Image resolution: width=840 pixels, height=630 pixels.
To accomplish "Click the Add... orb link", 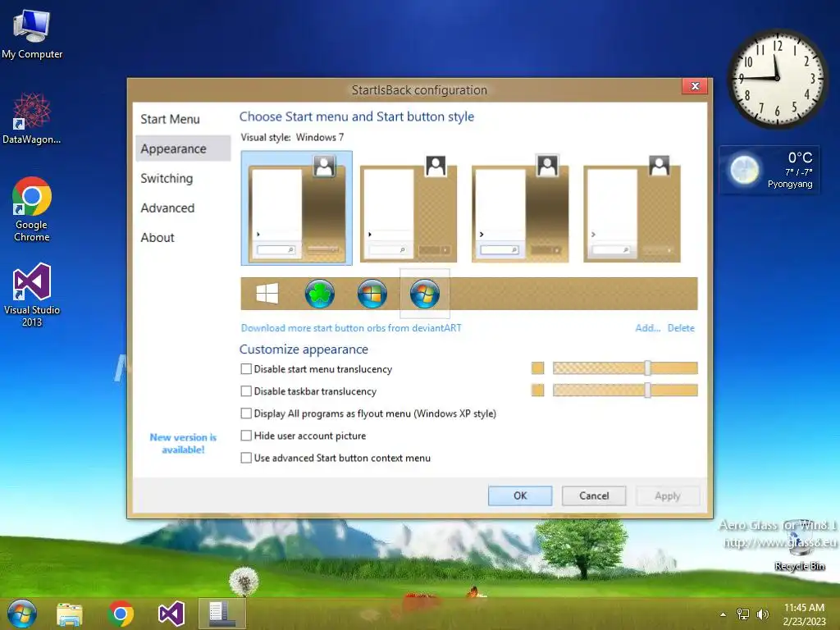I will click(648, 328).
